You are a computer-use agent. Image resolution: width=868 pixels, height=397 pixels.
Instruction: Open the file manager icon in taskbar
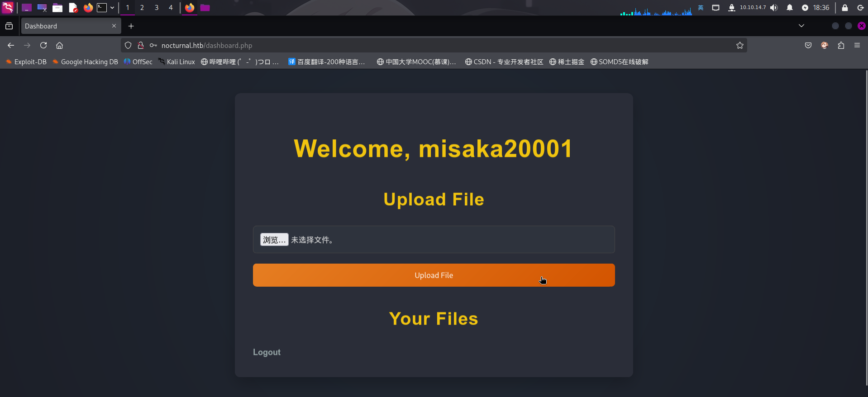point(57,8)
